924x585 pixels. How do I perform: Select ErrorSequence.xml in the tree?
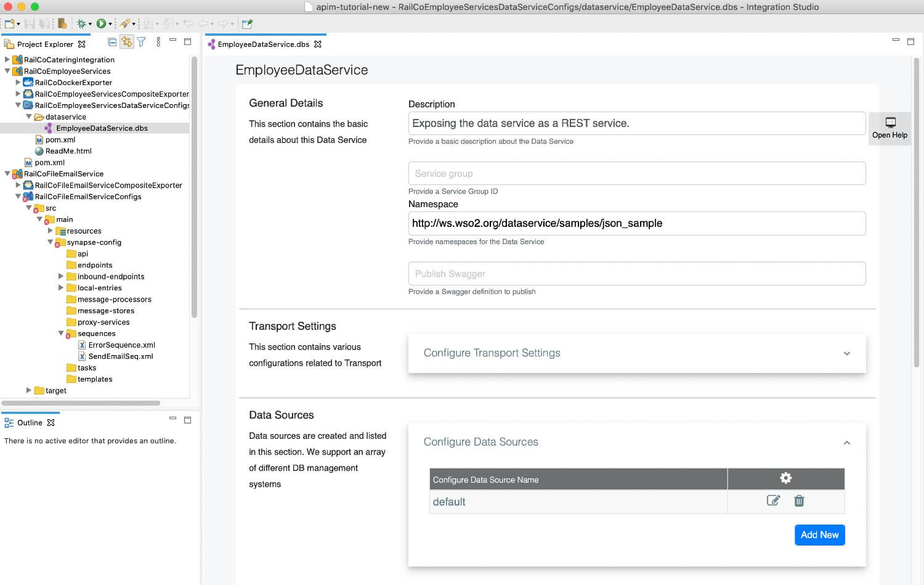123,345
